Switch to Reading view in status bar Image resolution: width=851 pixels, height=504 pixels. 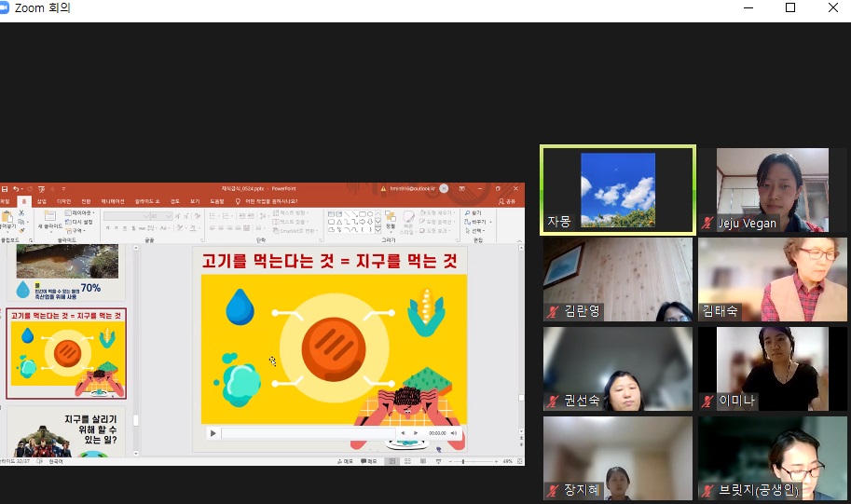click(x=423, y=461)
